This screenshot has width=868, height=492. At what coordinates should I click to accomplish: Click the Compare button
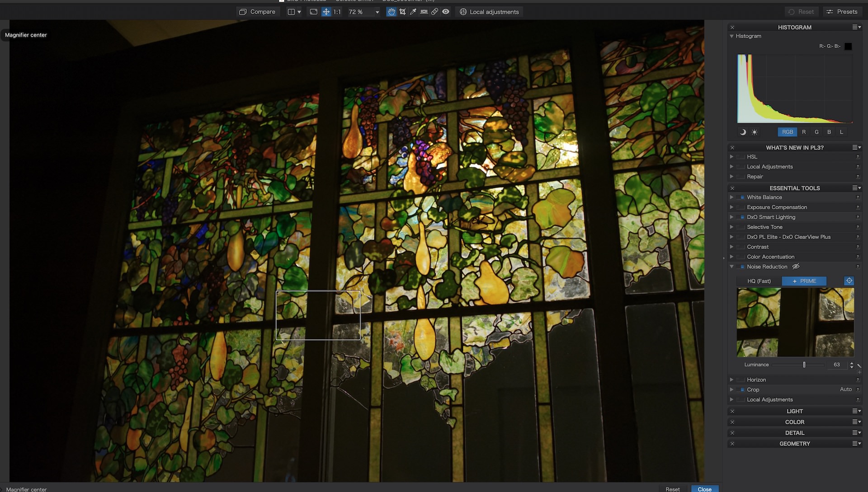coord(257,12)
